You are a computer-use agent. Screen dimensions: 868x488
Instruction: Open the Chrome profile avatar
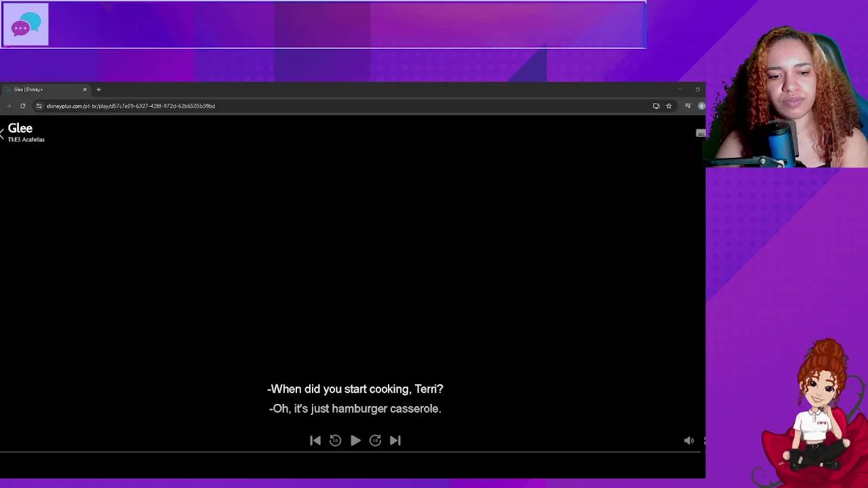701,106
